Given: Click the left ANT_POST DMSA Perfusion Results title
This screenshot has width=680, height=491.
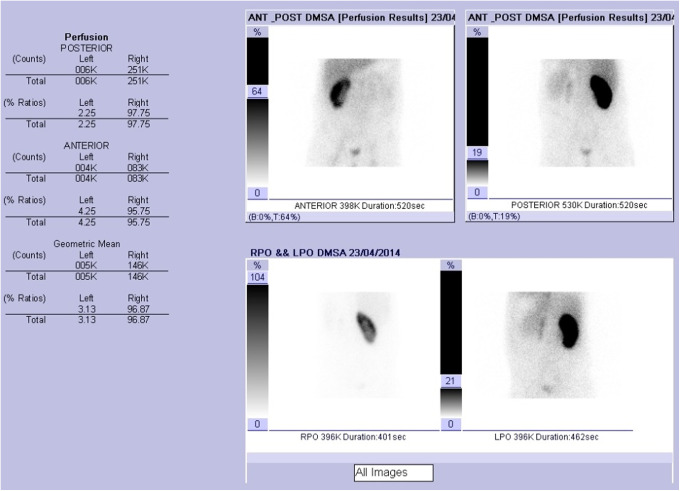Looking at the screenshot, I should [x=351, y=18].
